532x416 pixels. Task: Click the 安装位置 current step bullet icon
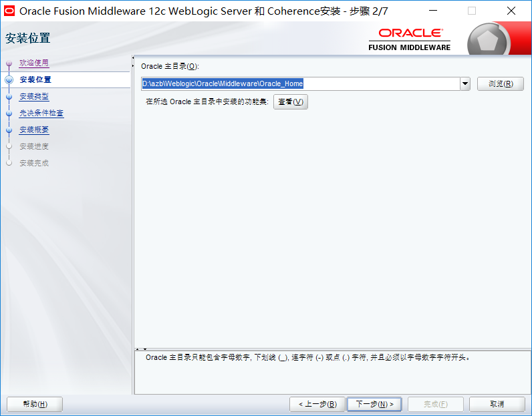[x=9, y=79]
